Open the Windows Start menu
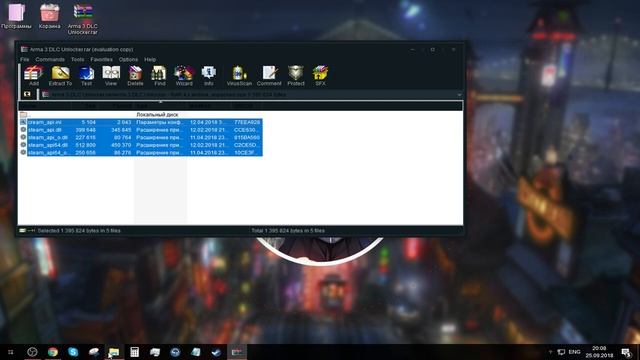The image size is (640, 360). [x=11, y=352]
